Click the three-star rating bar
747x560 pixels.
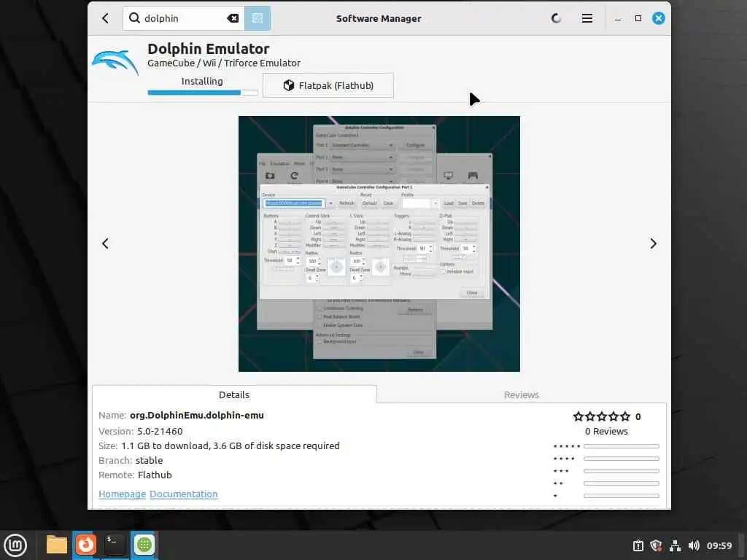click(x=622, y=471)
